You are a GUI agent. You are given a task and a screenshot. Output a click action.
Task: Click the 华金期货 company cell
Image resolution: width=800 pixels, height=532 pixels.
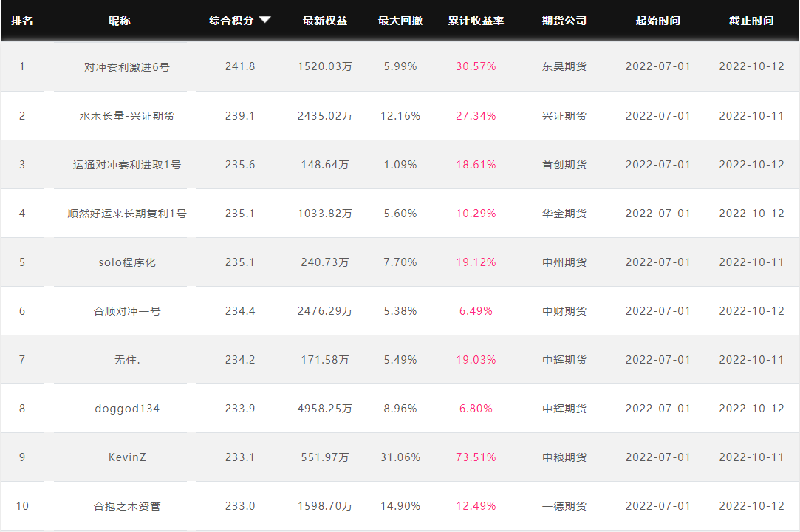(564, 214)
